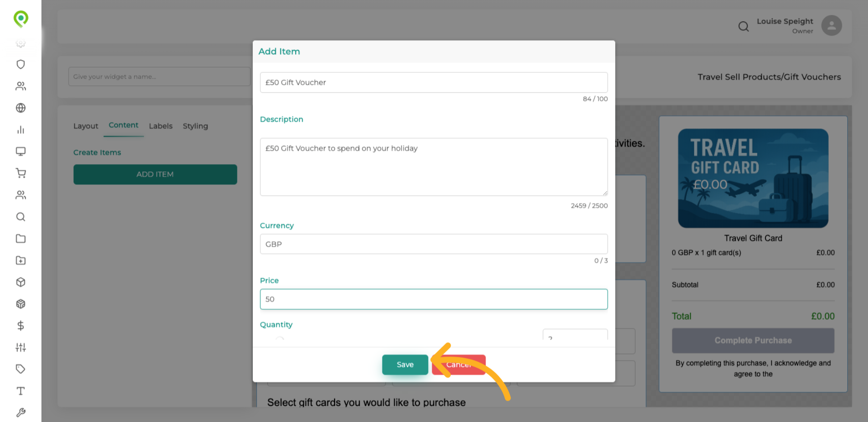Click the green ADD ITEM button
The height and width of the screenshot is (422, 868).
(x=155, y=174)
